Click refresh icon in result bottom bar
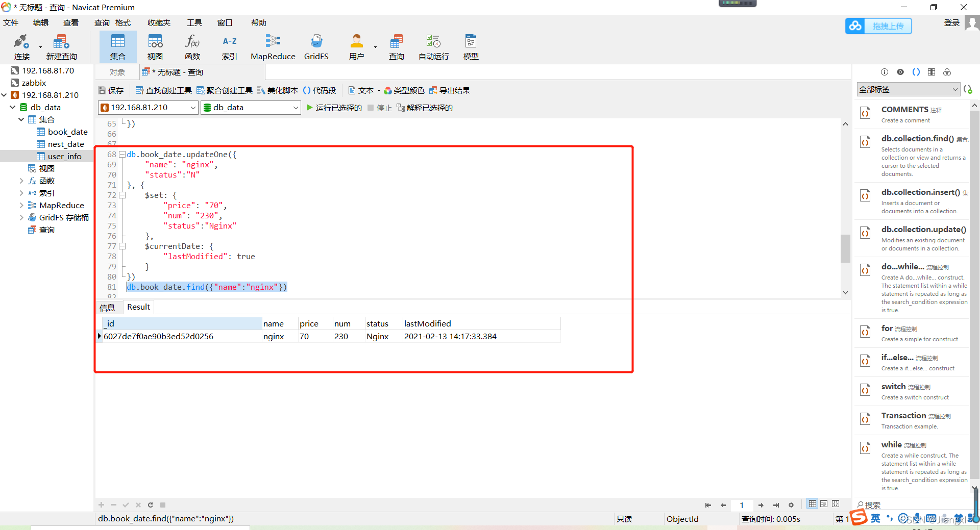 151,505
